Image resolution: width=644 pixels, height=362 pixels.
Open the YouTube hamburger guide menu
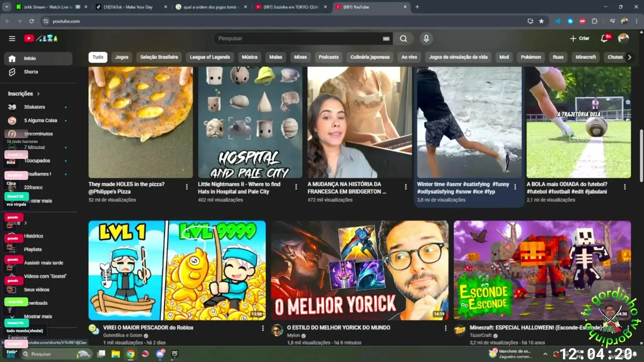click(x=12, y=38)
